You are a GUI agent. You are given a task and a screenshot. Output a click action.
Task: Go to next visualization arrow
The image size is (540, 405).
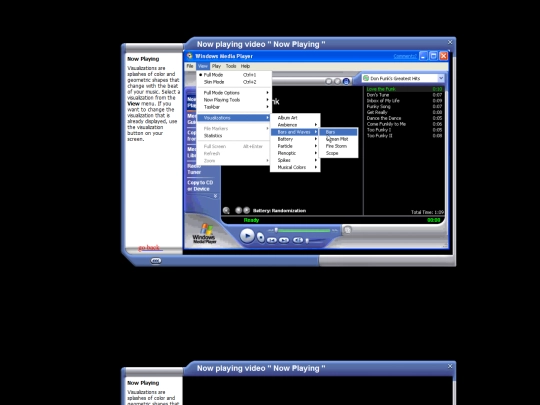click(247, 210)
